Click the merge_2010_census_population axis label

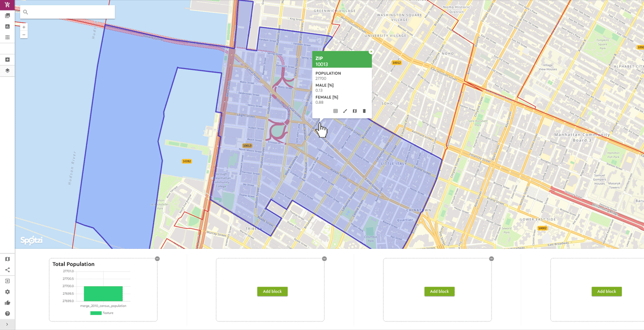(x=103, y=306)
